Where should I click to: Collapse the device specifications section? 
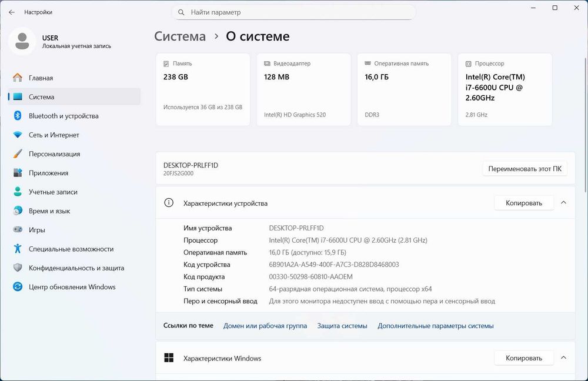(x=563, y=203)
